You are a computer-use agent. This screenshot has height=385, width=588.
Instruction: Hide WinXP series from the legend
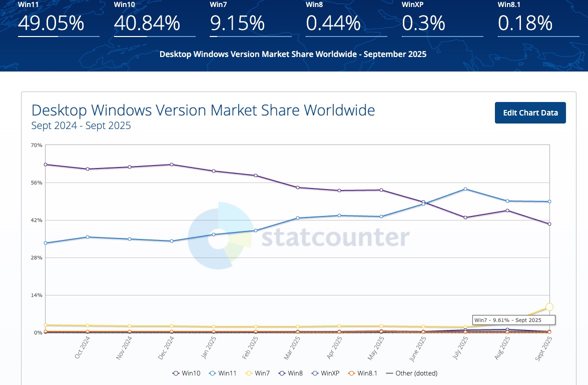(325, 373)
